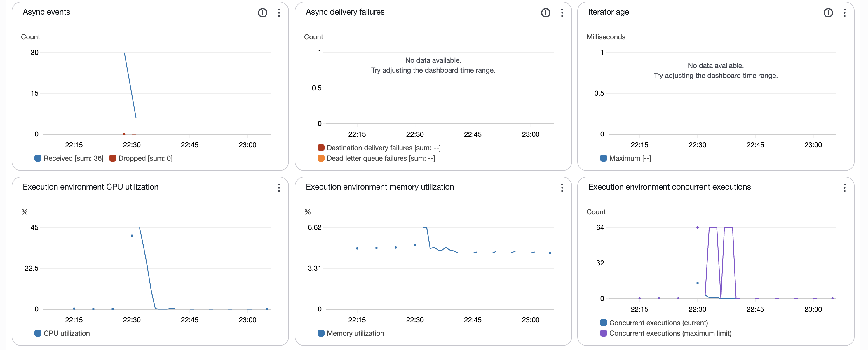Click Memory utilization legend label

[x=355, y=333]
